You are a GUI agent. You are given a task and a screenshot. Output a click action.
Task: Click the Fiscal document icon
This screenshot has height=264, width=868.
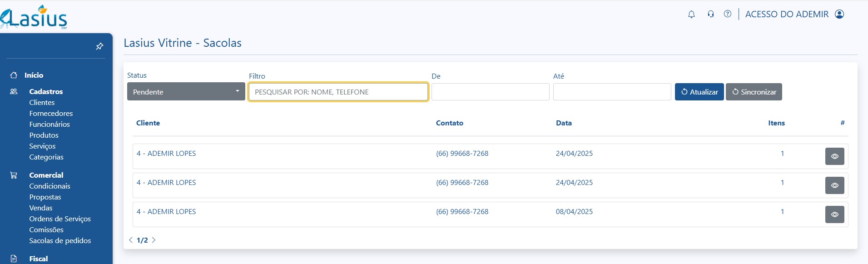click(14, 259)
